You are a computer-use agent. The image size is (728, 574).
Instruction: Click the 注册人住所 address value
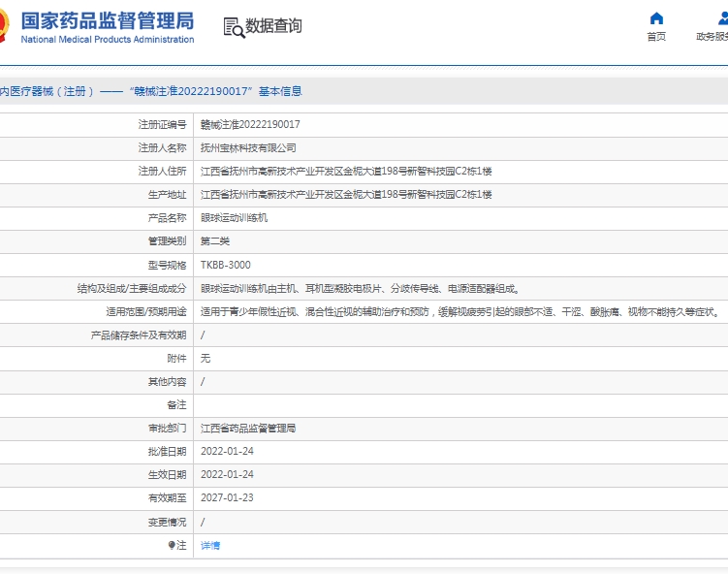click(x=346, y=171)
